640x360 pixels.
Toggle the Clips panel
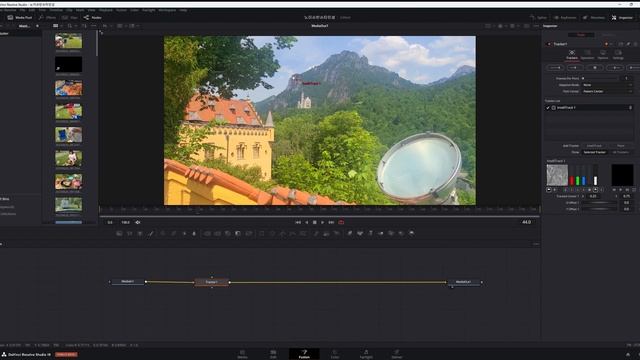(x=70, y=18)
